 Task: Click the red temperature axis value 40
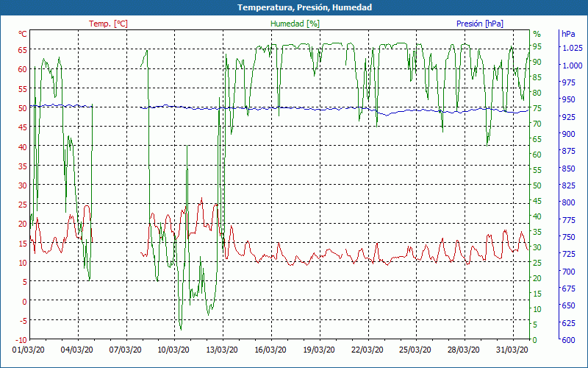click(23, 146)
